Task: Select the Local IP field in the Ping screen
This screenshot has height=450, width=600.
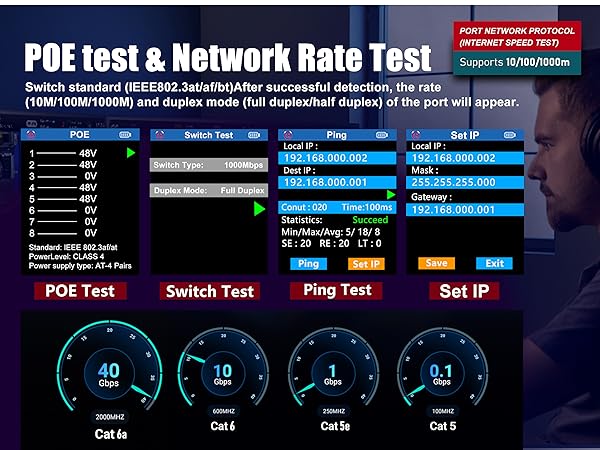Action: click(337, 158)
